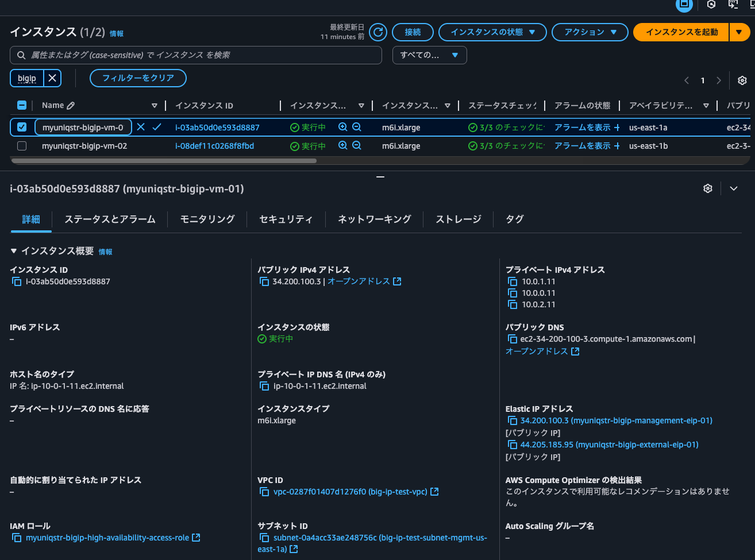
Task: Sort by the Name column arrow
Action: (x=154, y=106)
